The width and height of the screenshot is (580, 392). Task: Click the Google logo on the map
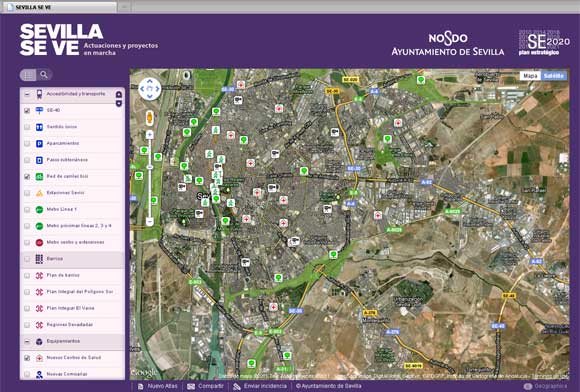pos(144,373)
